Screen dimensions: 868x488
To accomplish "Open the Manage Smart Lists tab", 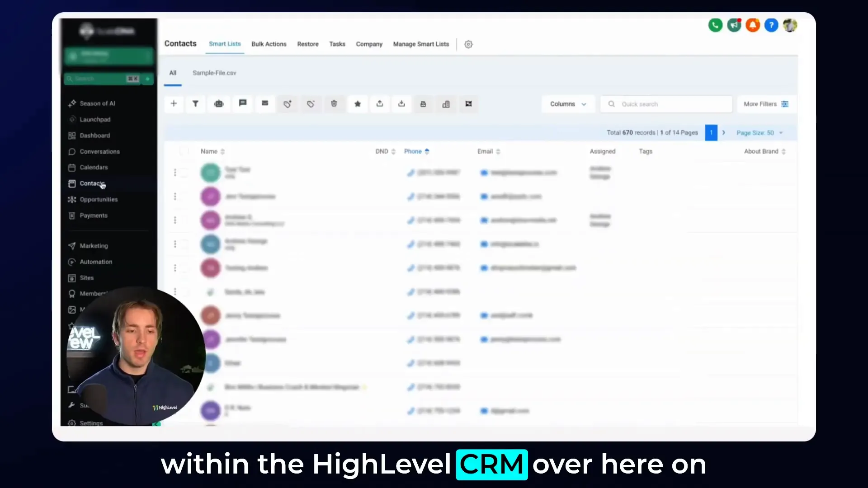I will tap(421, 44).
